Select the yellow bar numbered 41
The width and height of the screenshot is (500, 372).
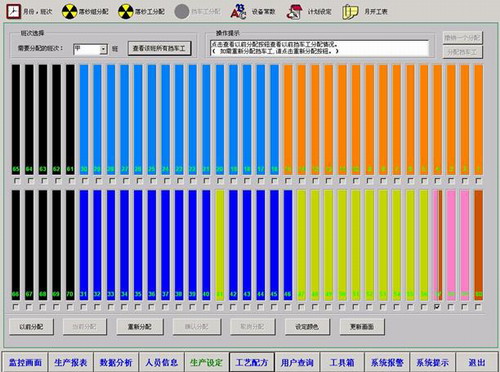tap(220, 244)
